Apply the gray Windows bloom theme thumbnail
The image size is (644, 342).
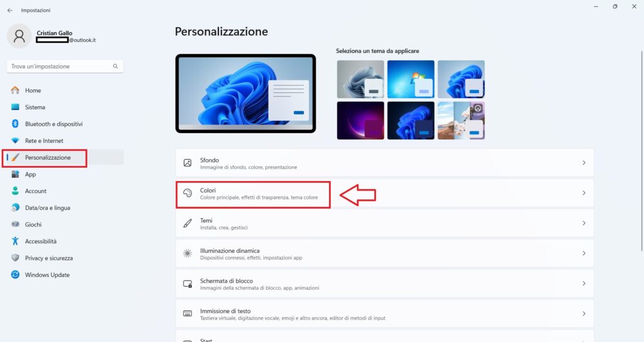point(360,79)
